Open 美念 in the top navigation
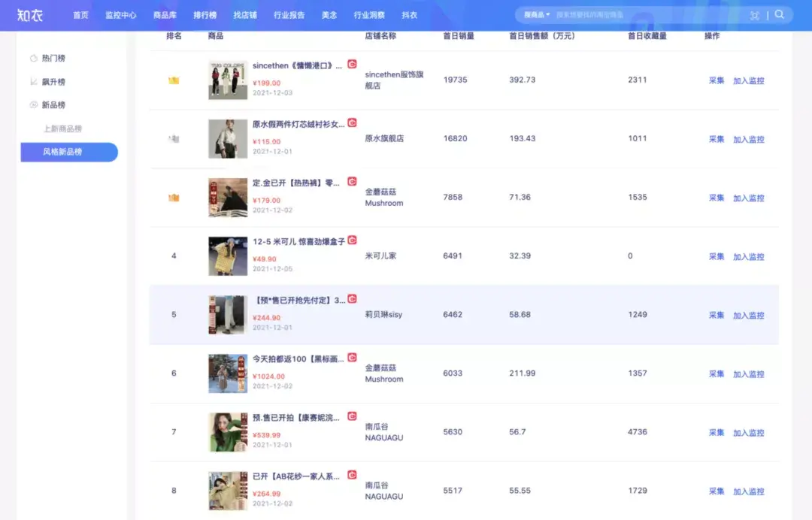The height and width of the screenshot is (520, 812). [x=329, y=15]
